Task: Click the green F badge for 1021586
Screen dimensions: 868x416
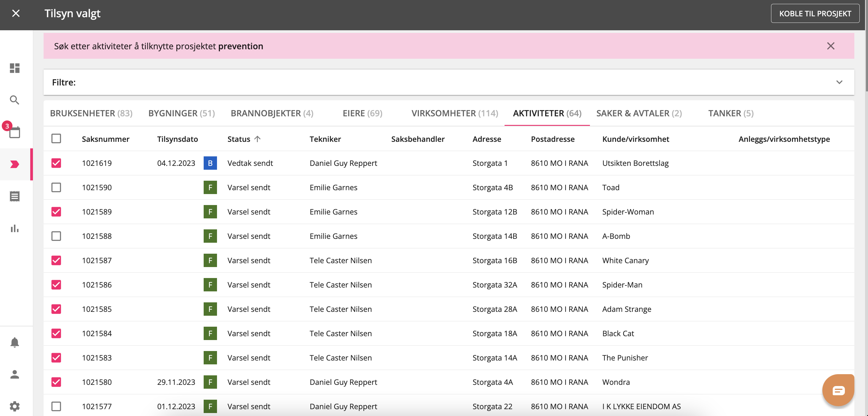Action: click(x=210, y=285)
